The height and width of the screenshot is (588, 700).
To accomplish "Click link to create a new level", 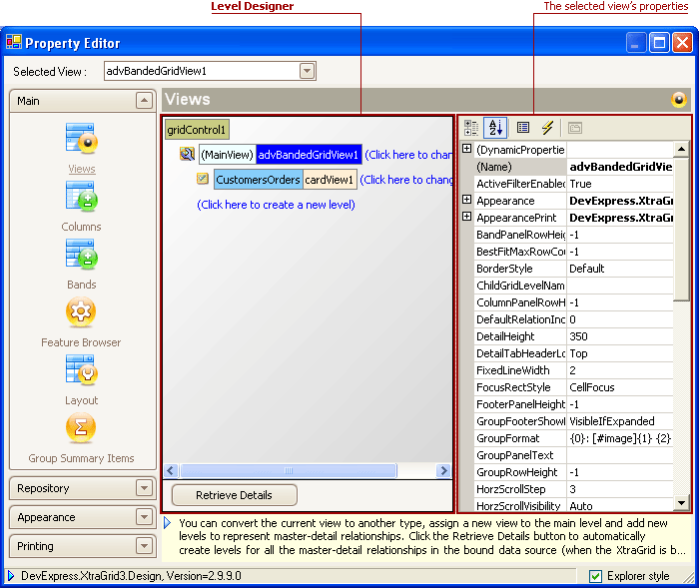I will pyautogui.click(x=276, y=205).
